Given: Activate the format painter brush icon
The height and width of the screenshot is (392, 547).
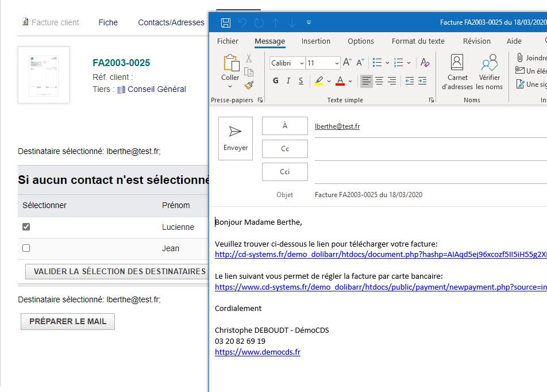Looking at the screenshot, I should (249, 85).
